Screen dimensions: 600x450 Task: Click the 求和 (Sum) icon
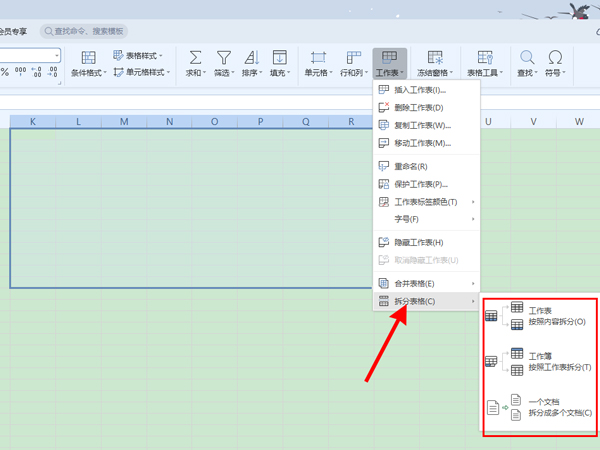(195, 58)
